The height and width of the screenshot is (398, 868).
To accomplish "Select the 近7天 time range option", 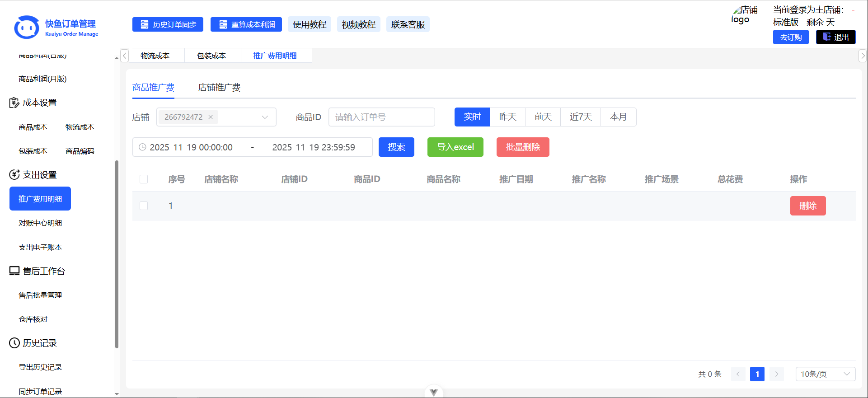I will click(580, 117).
